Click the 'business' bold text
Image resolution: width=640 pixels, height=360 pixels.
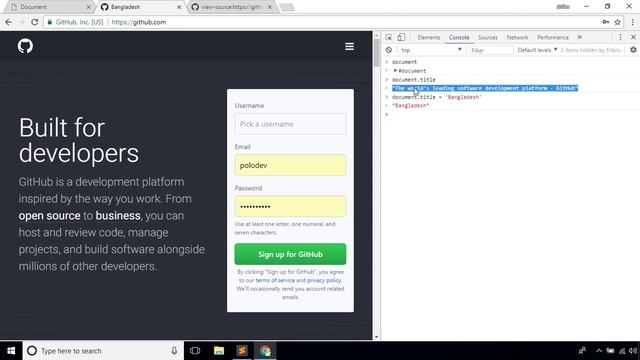pyautogui.click(x=118, y=216)
